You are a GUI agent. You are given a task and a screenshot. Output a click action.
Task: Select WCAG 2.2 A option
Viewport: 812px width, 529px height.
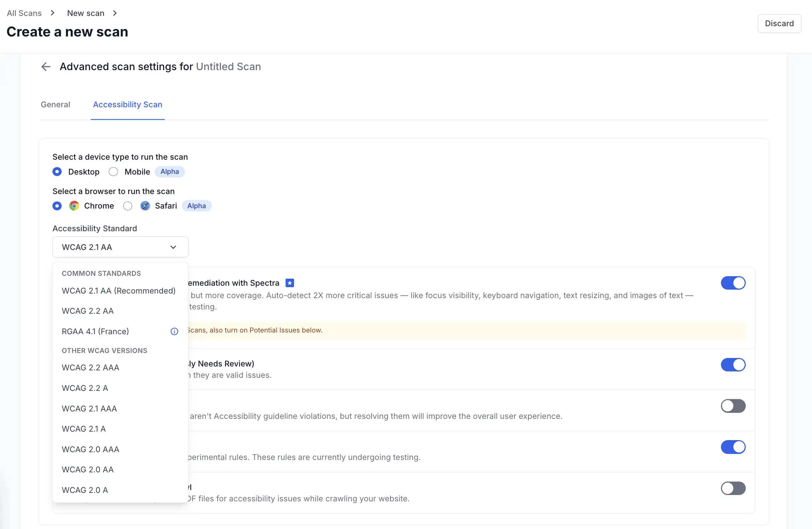click(120, 388)
